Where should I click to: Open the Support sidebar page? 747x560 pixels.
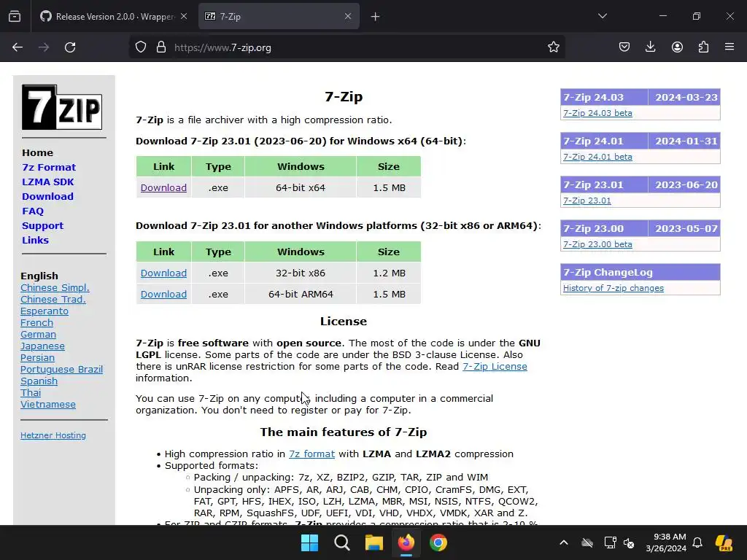tap(42, 226)
